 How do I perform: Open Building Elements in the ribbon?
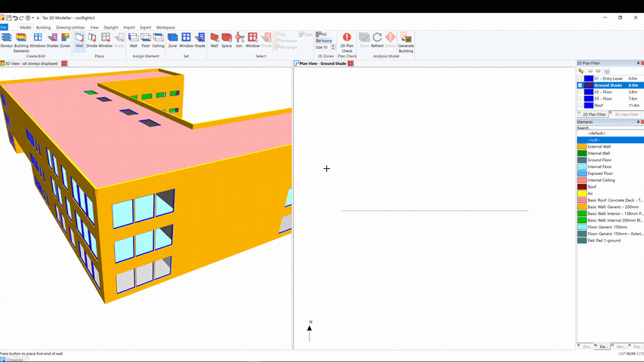tap(21, 43)
